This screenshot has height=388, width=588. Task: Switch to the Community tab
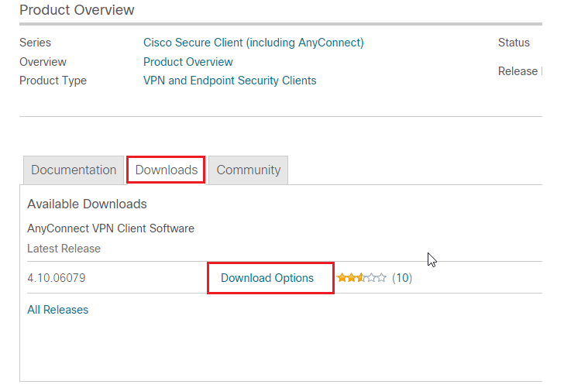click(248, 170)
